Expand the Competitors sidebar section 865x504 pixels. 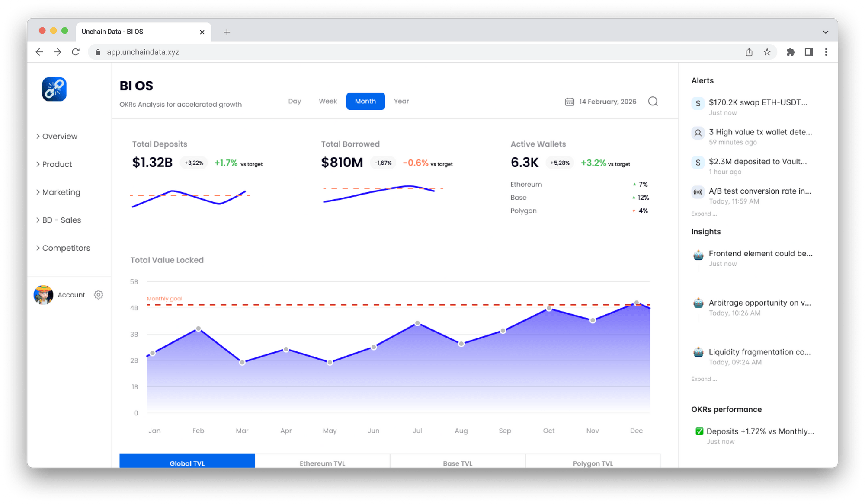(x=66, y=248)
